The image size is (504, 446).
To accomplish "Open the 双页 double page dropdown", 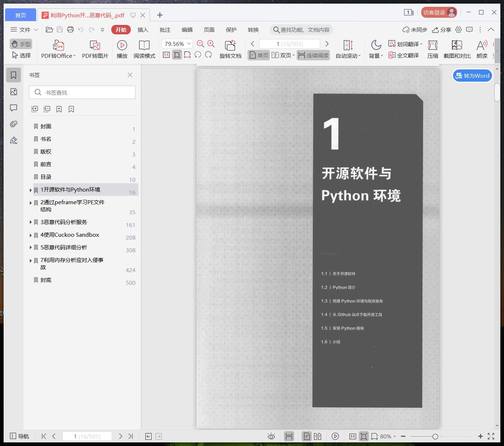I will 283,55.
